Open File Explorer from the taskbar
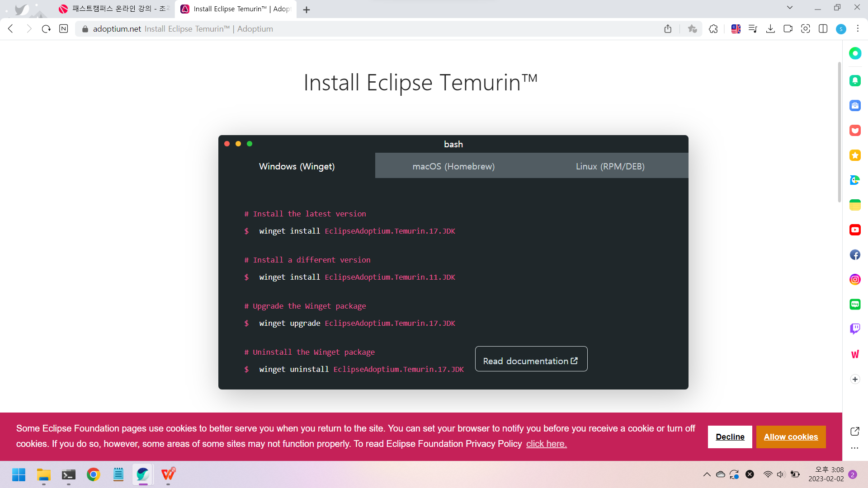The width and height of the screenshot is (868, 488). pos(43,474)
